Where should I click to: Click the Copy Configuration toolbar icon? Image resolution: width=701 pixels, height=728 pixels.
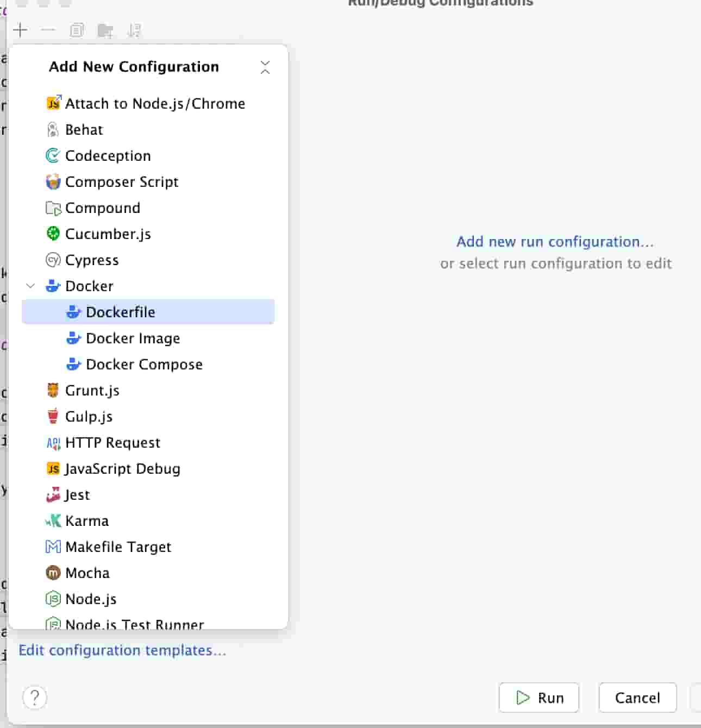[77, 30]
